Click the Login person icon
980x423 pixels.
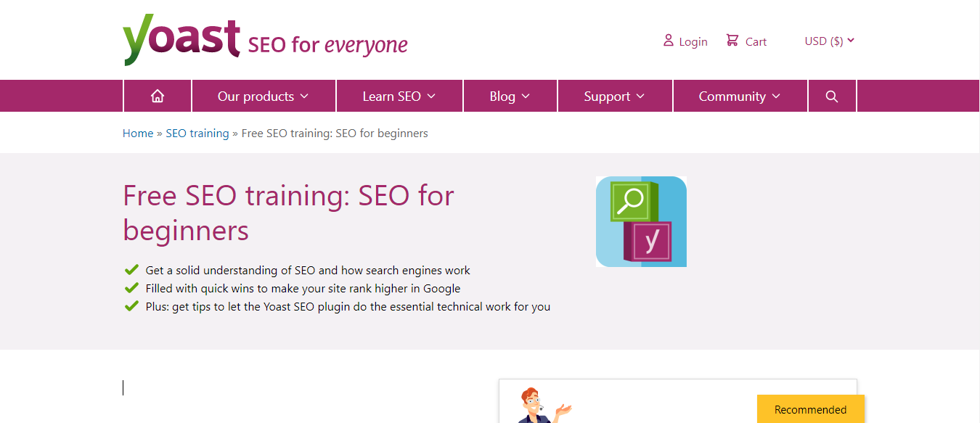coord(669,41)
